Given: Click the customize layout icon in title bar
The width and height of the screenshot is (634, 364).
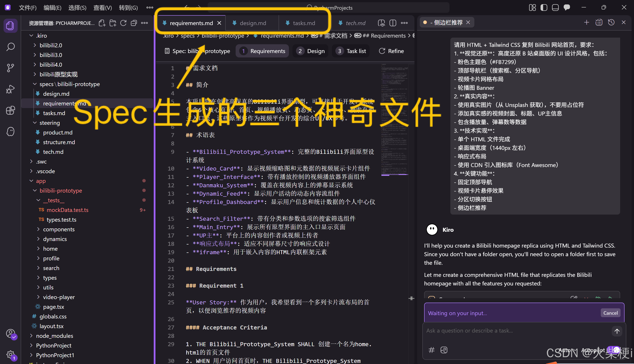Looking at the screenshot, I should tap(532, 7).
